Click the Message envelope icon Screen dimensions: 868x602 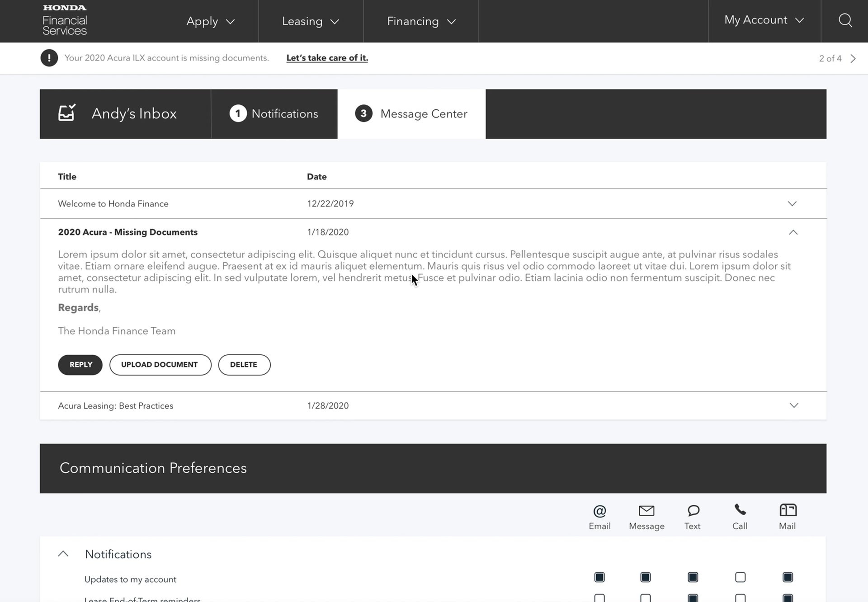(646, 511)
